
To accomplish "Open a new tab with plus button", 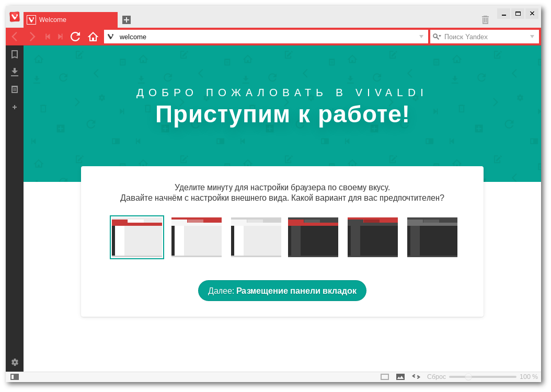I will [x=127, y=20].
